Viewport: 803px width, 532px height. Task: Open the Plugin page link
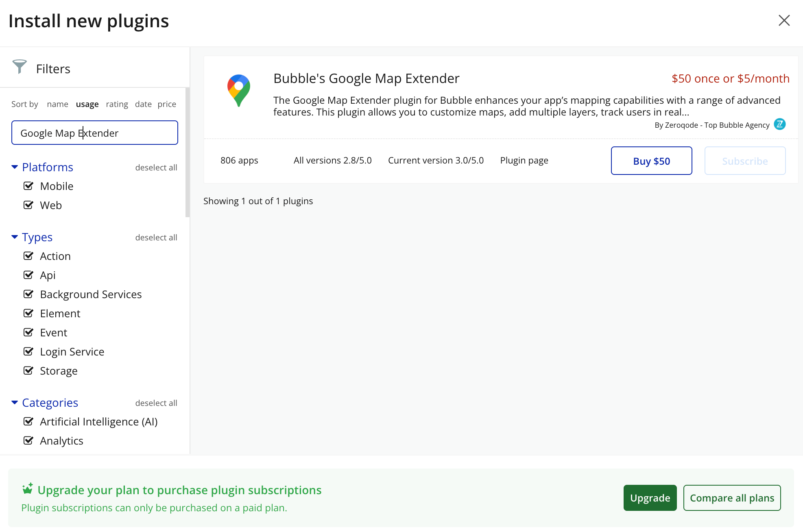(524, 160)
